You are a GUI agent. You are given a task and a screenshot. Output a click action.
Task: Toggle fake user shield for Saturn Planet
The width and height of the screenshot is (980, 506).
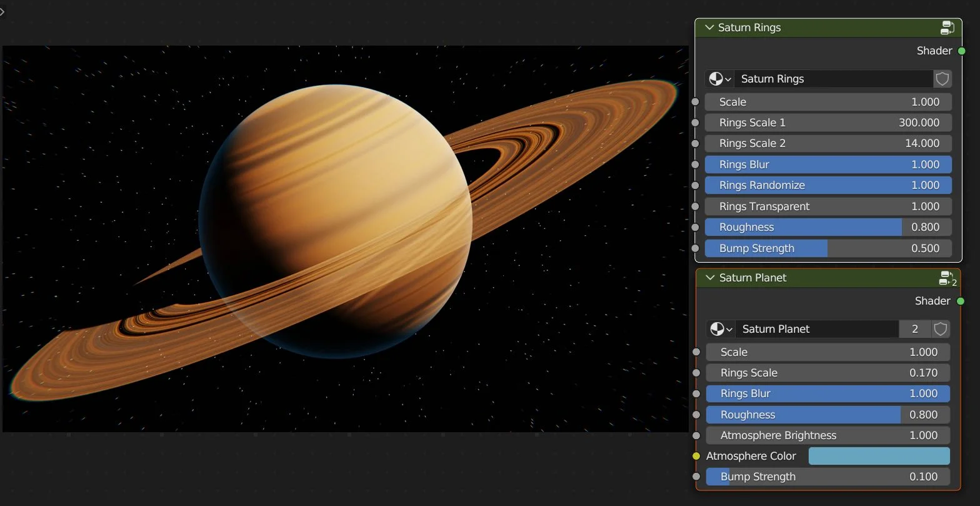pos(941,329)
